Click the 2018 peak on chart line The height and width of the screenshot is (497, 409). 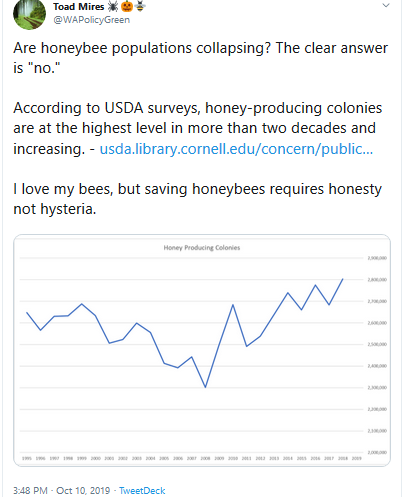pyautogui.click(x=343, y=279)
